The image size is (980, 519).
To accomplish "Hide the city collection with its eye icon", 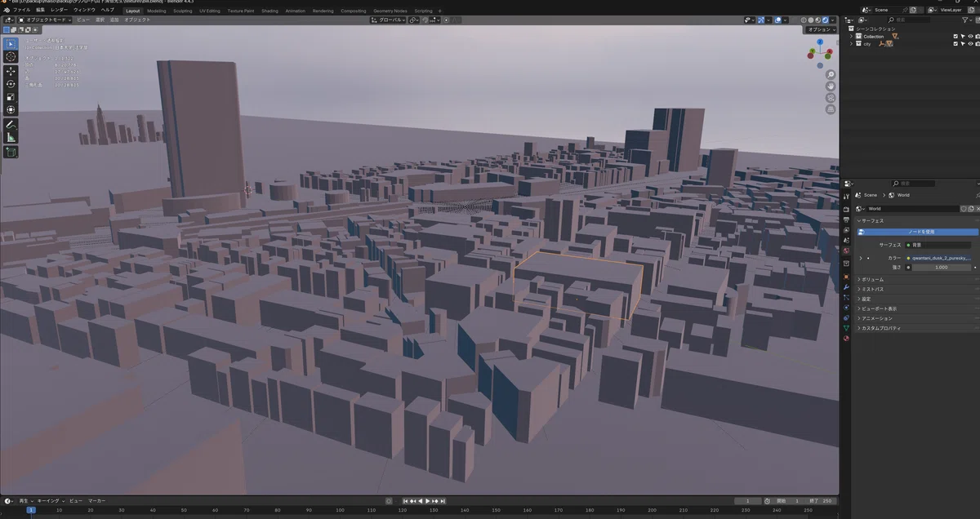I will pyautogui.click(x=969, y=44).
